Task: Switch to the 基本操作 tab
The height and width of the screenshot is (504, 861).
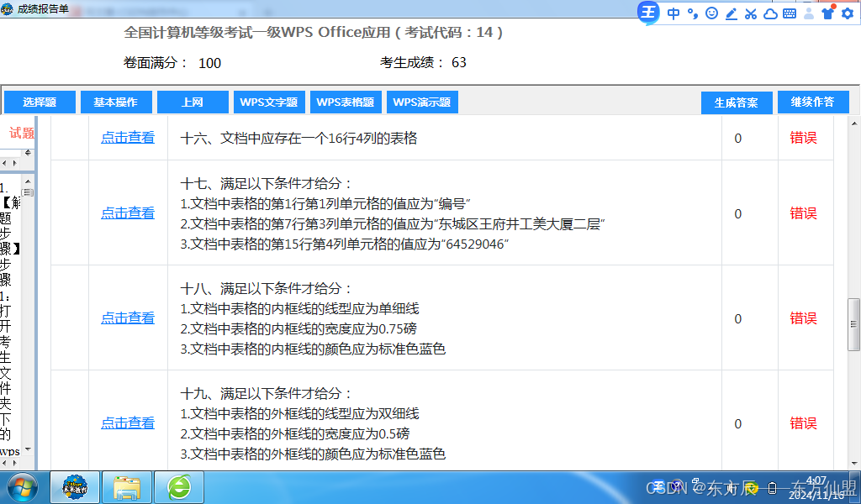Action: [116, 102]
